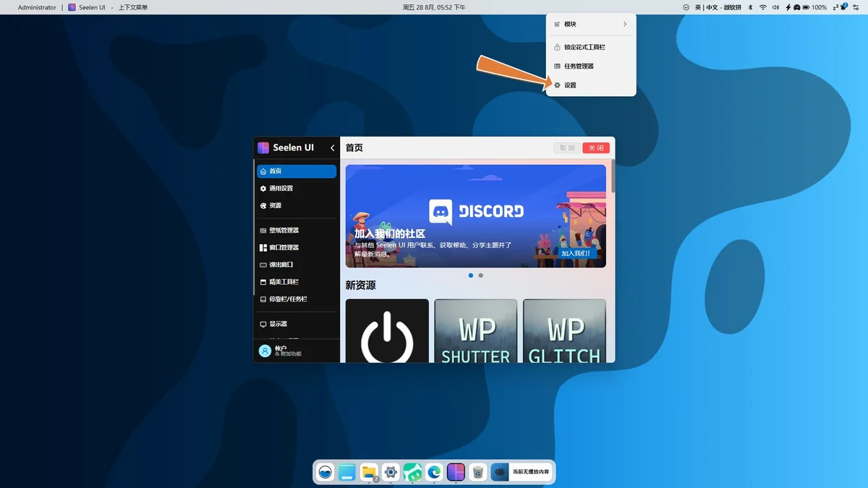Click the Wi-Fi icon in top bar
This screenshot has width=868, height=488.
[x=763, y=7]
